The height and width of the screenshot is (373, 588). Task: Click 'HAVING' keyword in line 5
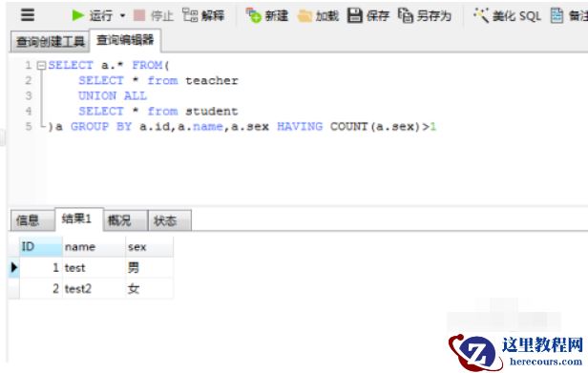click(300, 127)
